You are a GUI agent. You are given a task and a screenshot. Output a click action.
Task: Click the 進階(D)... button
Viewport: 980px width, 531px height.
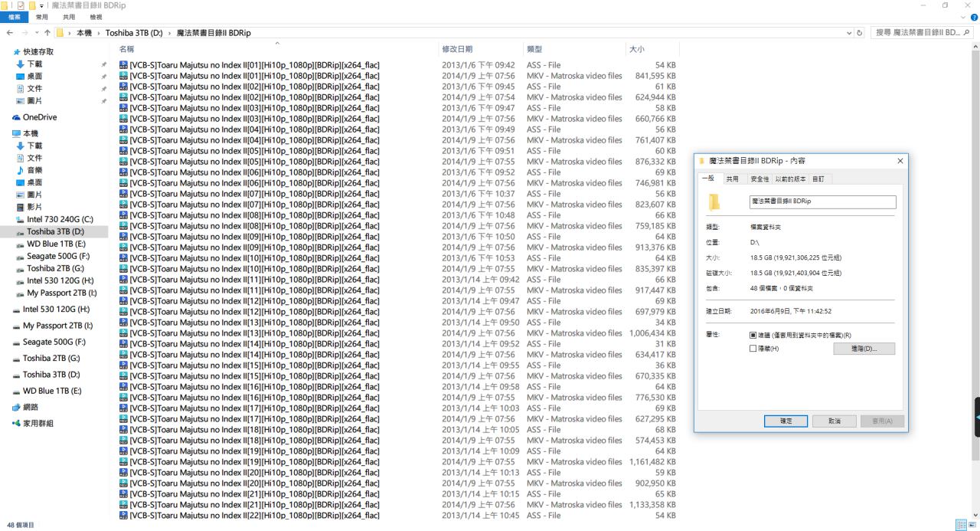(864, 349)
